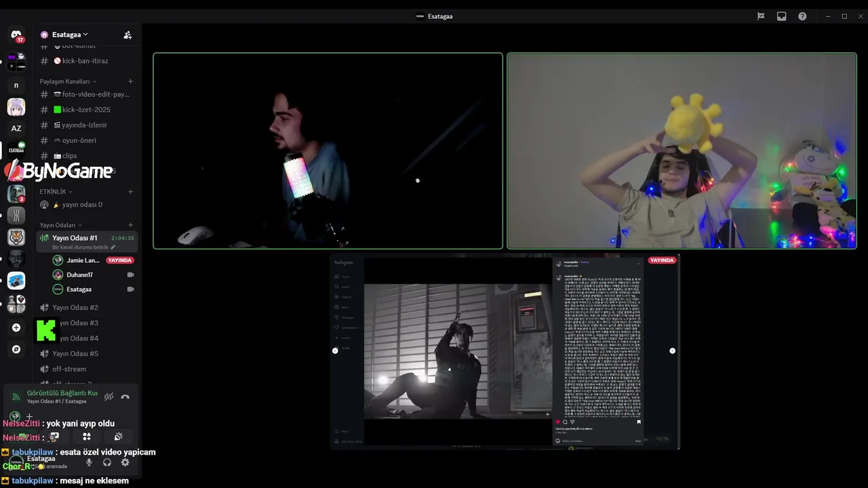Viewport: 868px width, 488px height.
Task: Collapse the Paylaşım Kanalları category
Action: [x=68, y=81]
